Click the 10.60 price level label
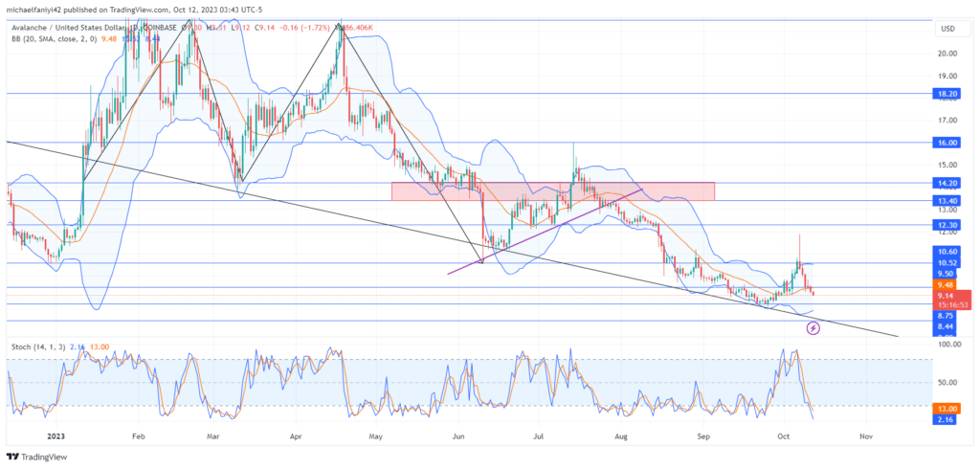 (x=948, y=251)
